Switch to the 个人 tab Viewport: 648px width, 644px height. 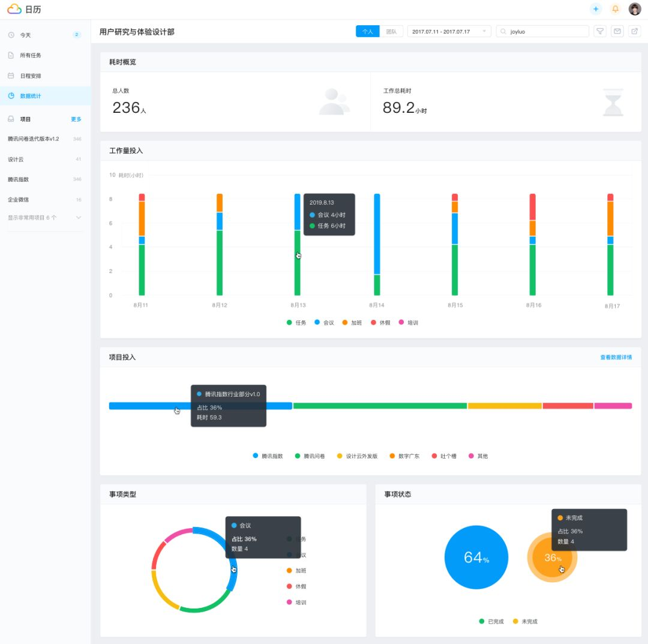pyautogui.click(x=367, y=31)
